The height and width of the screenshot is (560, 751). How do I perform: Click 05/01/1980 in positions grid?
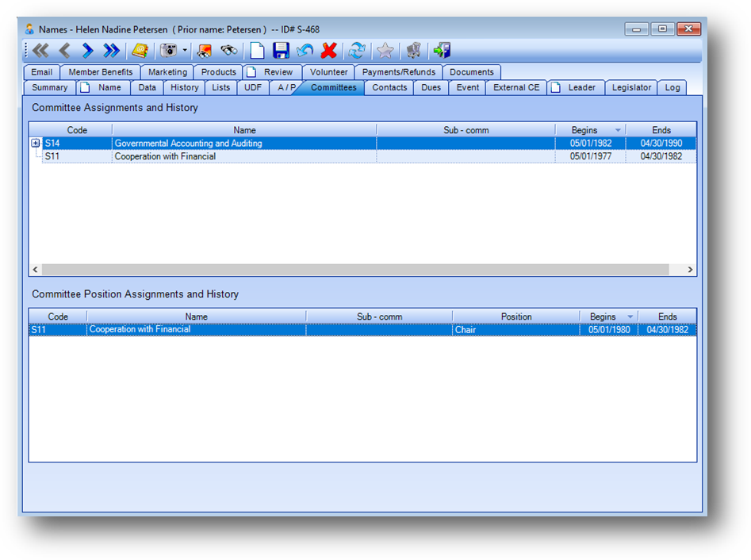[609, 330]
